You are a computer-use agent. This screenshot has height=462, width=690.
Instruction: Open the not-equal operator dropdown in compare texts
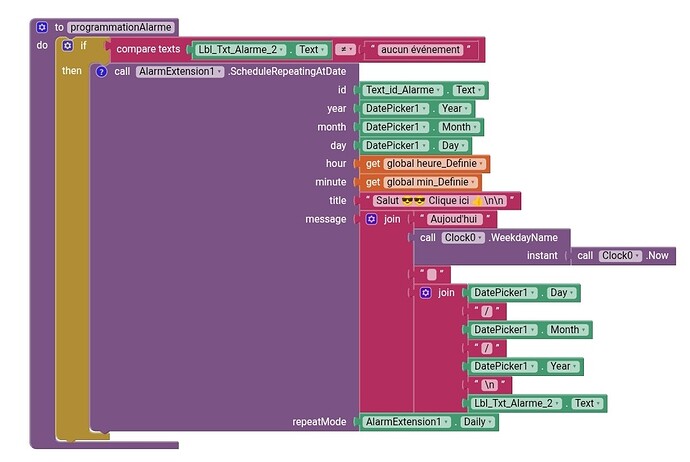pyautogui.click(x=343, y=49)
